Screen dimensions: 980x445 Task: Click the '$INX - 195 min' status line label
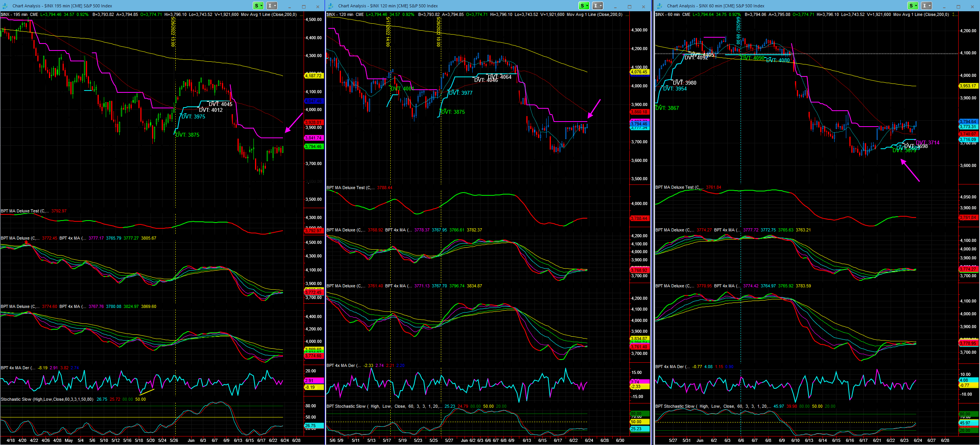[x=14, y=15]
